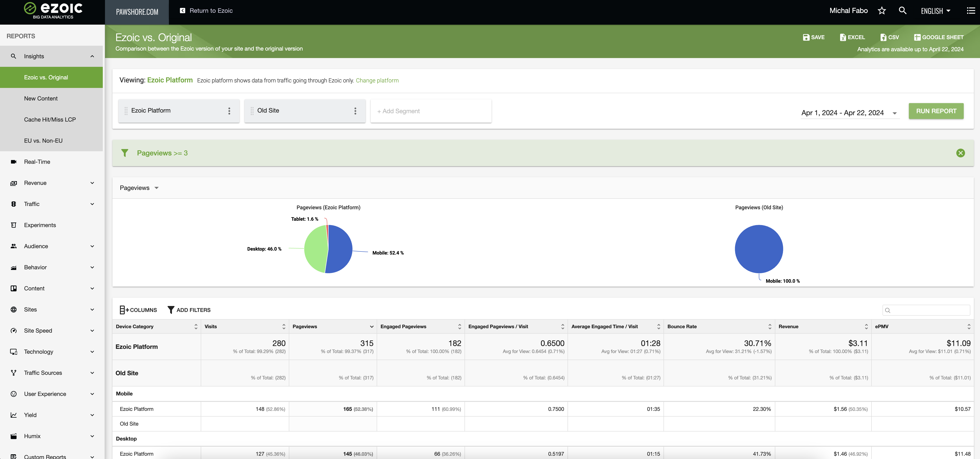Viewport: 980px width, 459px height.
Task: Click the Experiments icon in sidebar
Action: [14, 225]
